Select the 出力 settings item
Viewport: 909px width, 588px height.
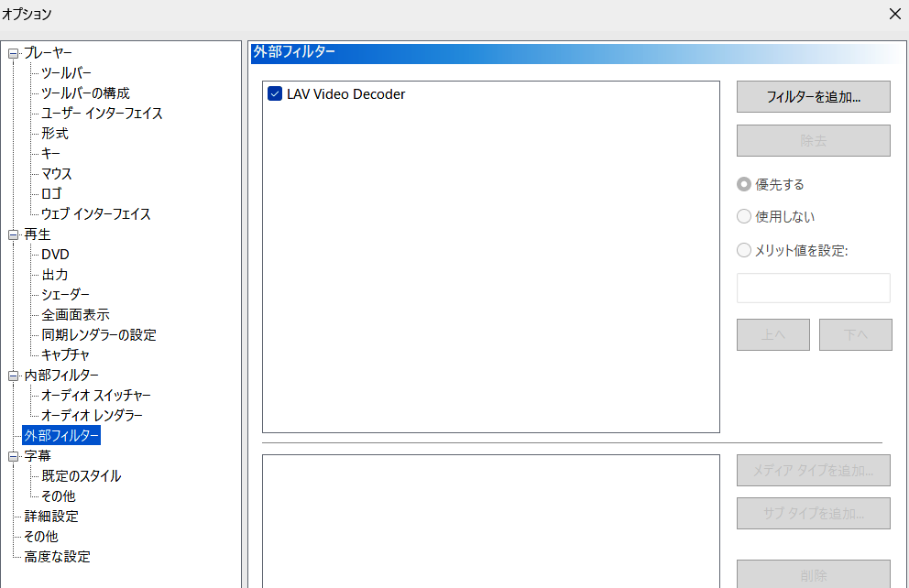tap(54, 275)
